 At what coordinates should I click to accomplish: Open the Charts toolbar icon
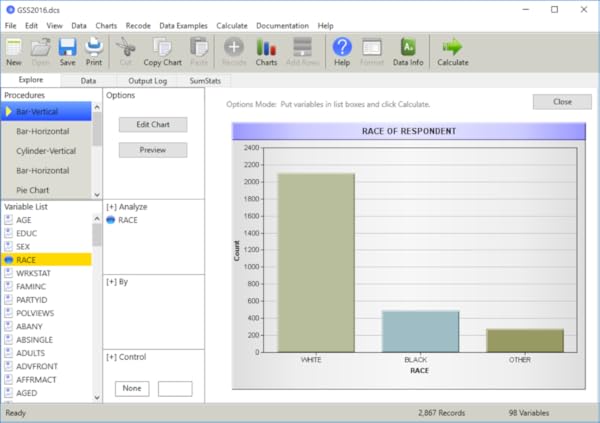tap(266, 47)
